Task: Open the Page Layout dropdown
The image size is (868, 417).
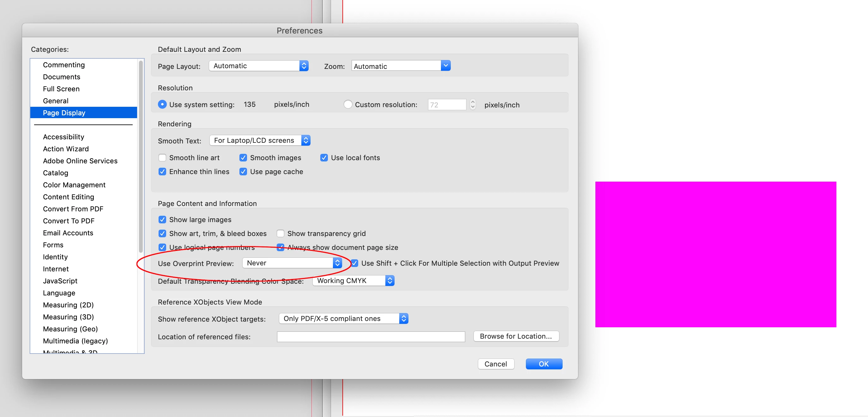Action: [x=258, y=66]
